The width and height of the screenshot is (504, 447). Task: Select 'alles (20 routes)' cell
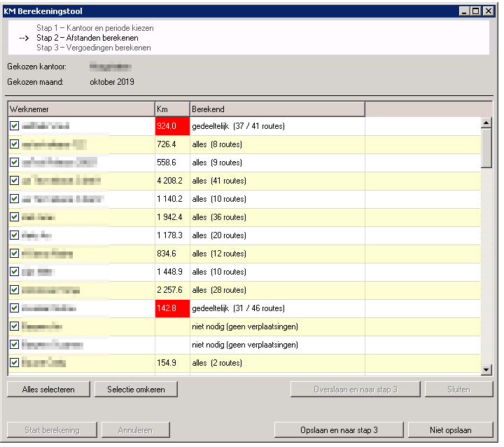point(277,235)
